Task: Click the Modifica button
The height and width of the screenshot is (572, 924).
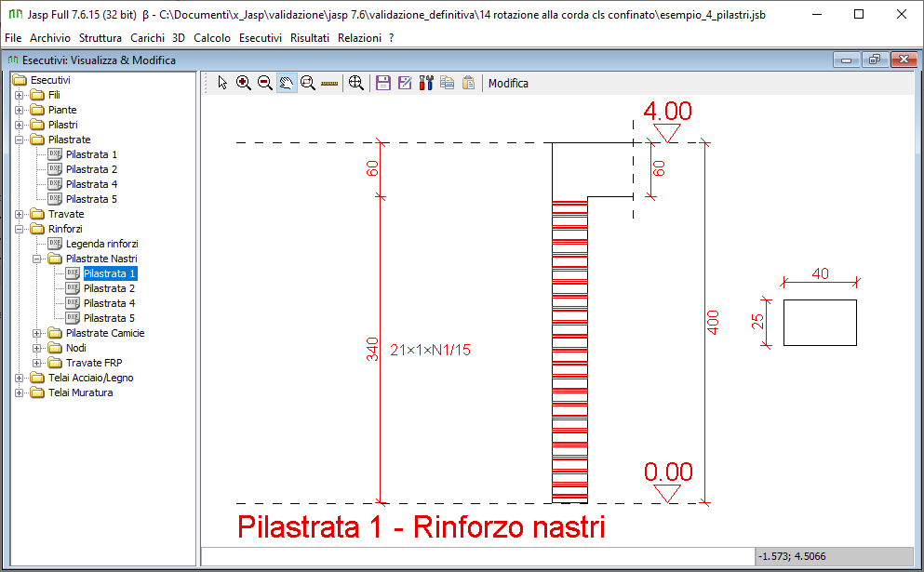Action: tap(508, 84)
